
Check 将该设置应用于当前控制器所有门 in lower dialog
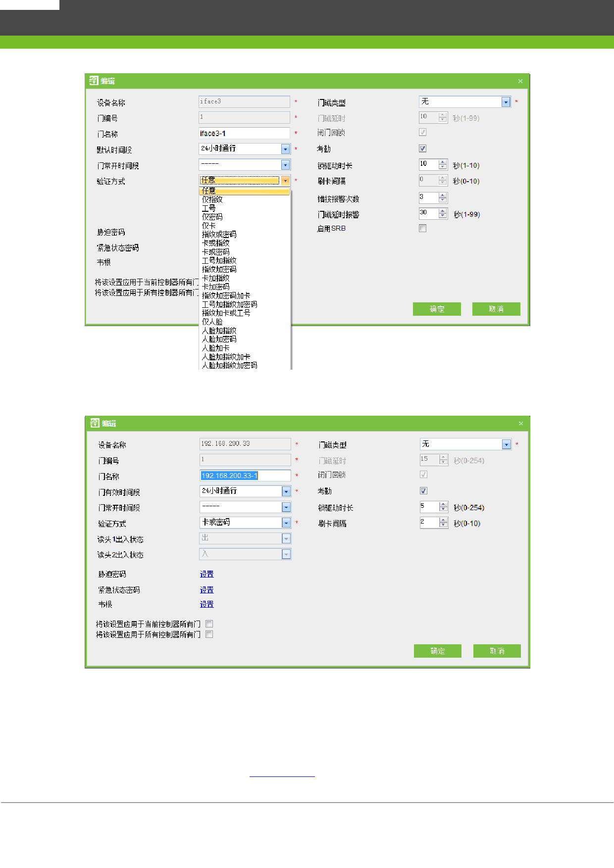(x=209, y=624)
